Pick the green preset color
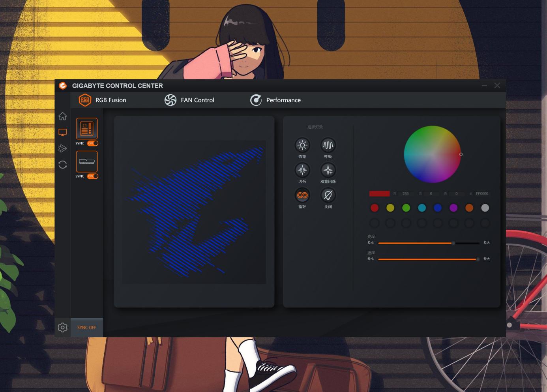Image resolution: width=547 pixels, height=392 pixels. click(406, 208)
